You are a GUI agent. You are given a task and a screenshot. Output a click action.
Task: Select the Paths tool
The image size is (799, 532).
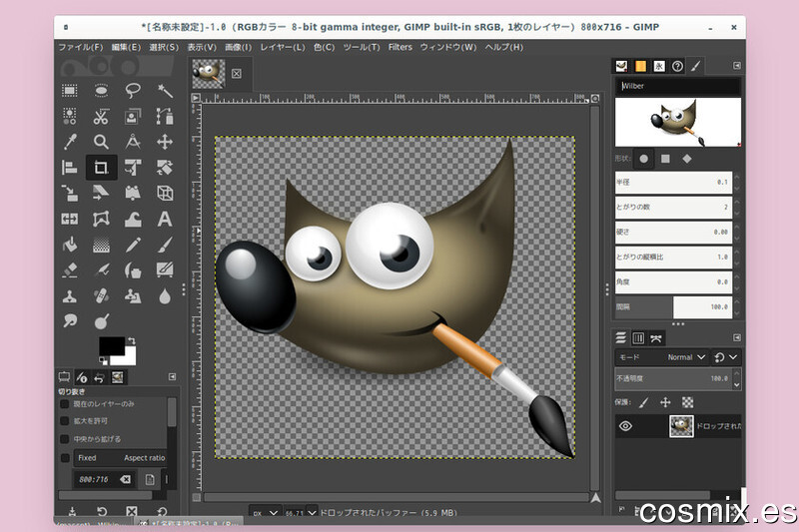pos(165,117)
